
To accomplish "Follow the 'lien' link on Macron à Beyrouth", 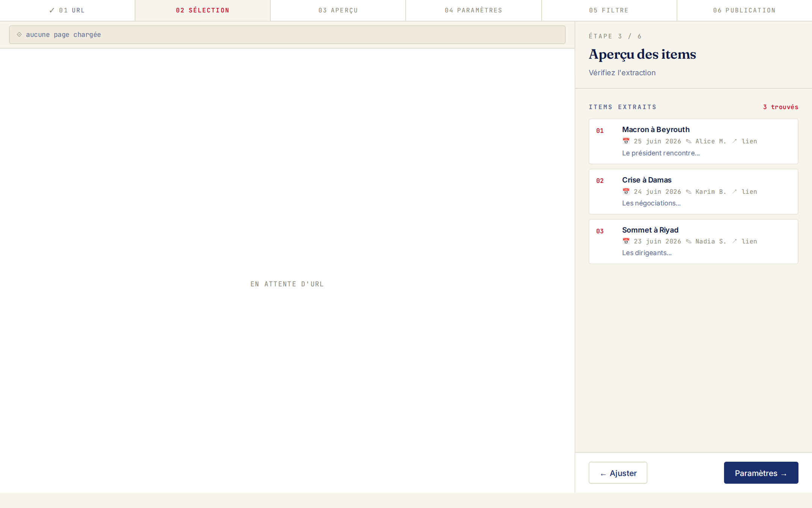I will tap(749, 141).
